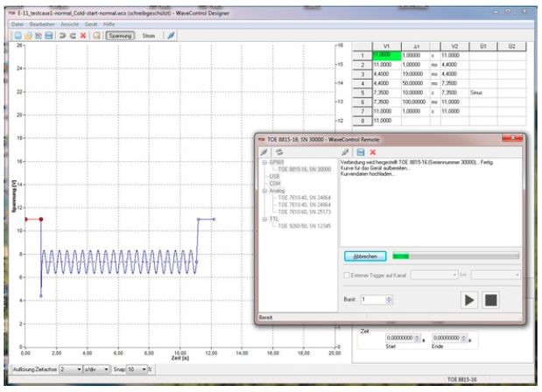Select the COM tree entry
The image size is (542, 392).
point(275,184)
